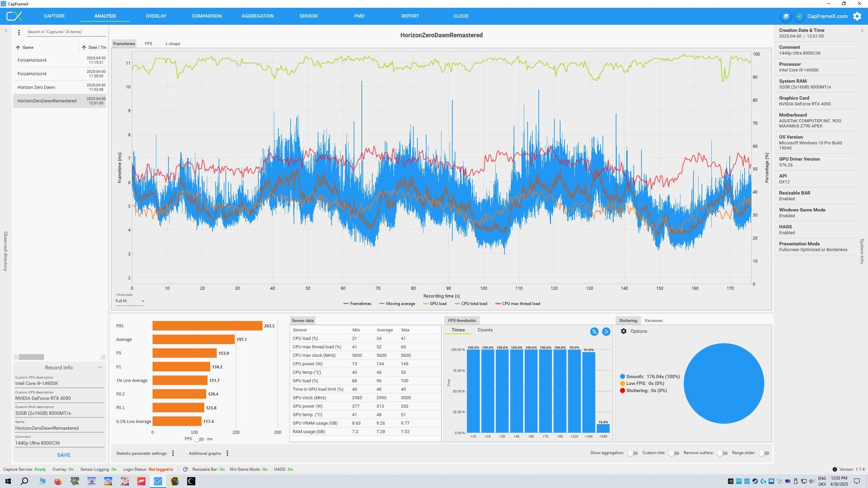Open the PMD tab
The width and height of the screenshot is (868, 488).
[x=359, y=16]
